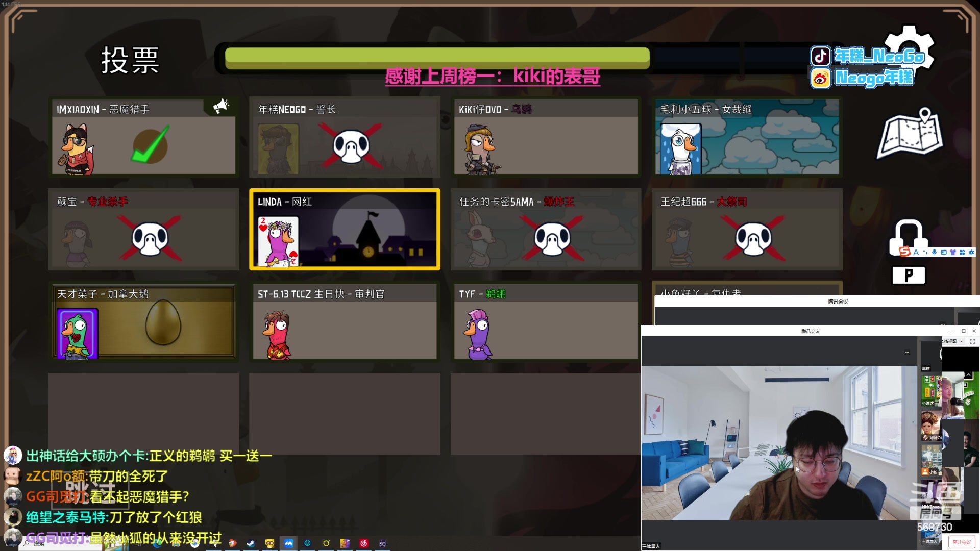The image size is (980, 551).
Task: Select the 年糕 participant thumbnail
Action: (930, 356)
